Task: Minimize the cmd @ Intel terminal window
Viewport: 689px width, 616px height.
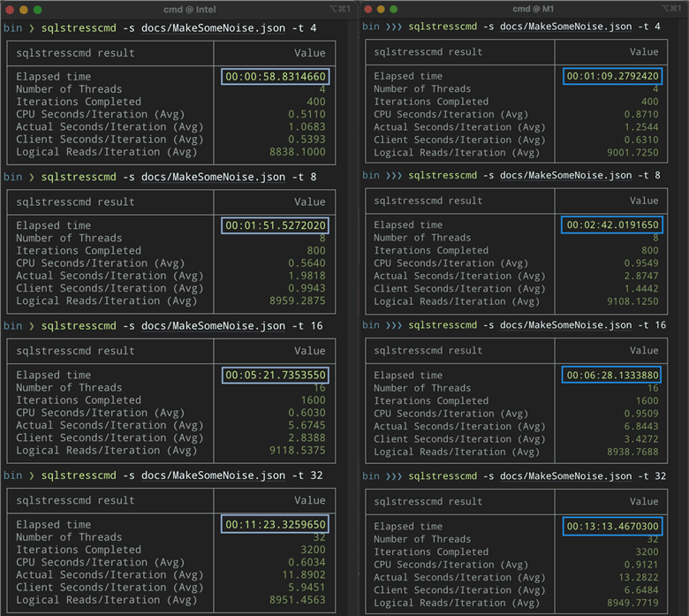Action: 24,9
